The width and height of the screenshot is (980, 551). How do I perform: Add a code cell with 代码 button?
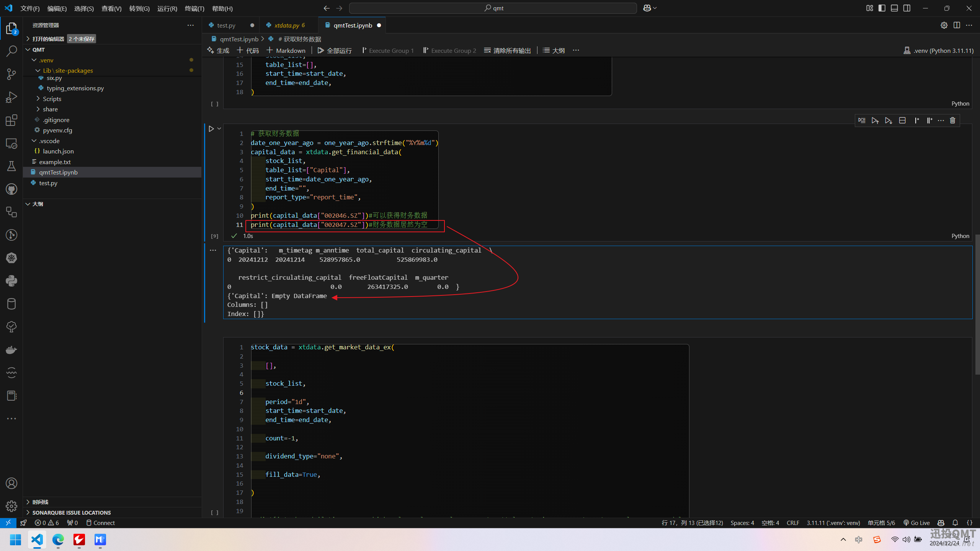(x=248, y=51)
